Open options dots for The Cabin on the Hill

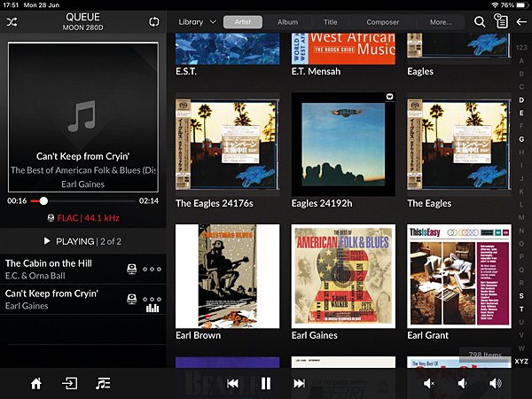tap(152, 269)
